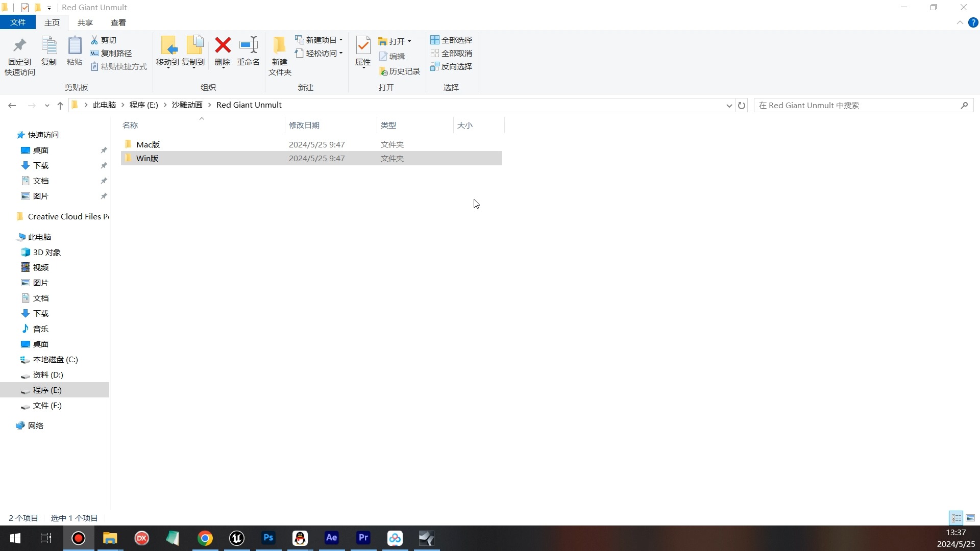Select the 查看 (View) ribbon tab

(x=118, y=23)
